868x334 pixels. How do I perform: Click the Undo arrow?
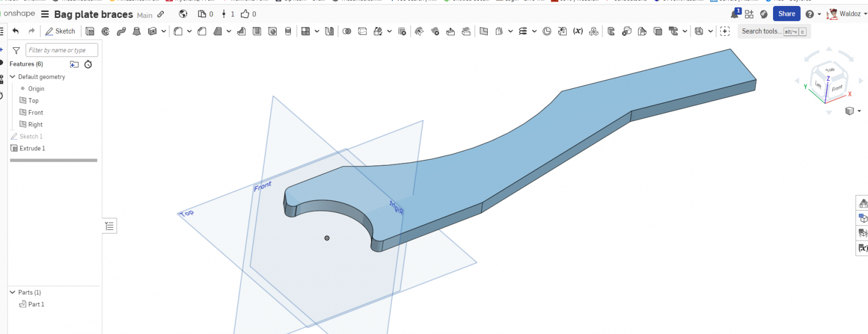16,31
